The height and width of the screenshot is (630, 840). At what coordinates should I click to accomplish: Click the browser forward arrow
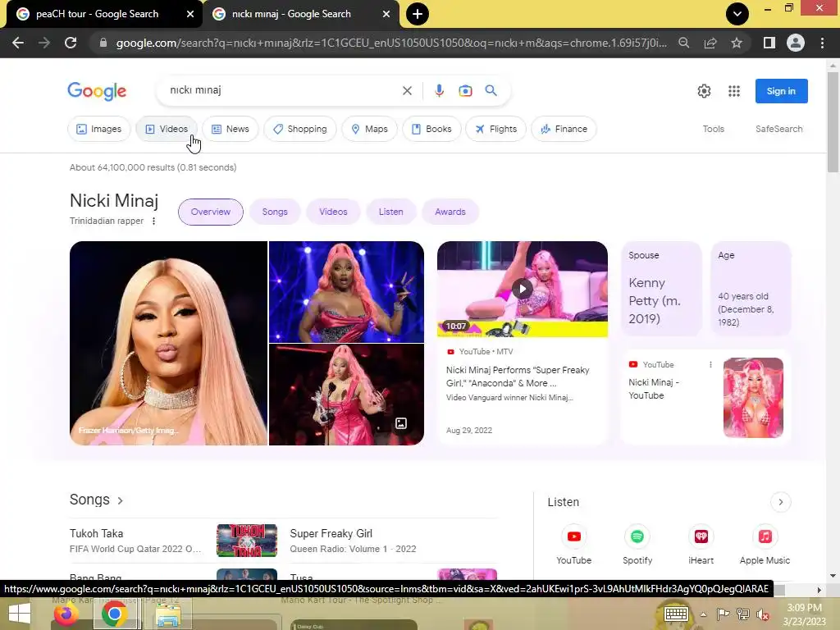point(44,43)
